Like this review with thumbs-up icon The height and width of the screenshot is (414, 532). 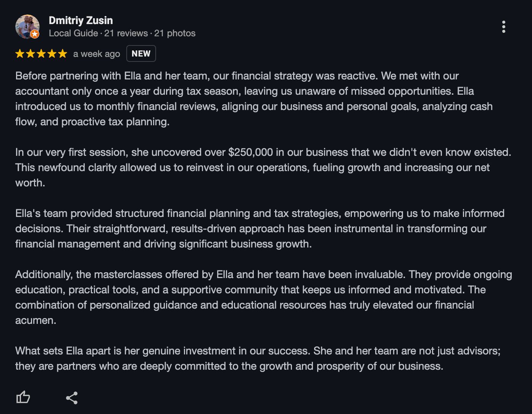23,398
